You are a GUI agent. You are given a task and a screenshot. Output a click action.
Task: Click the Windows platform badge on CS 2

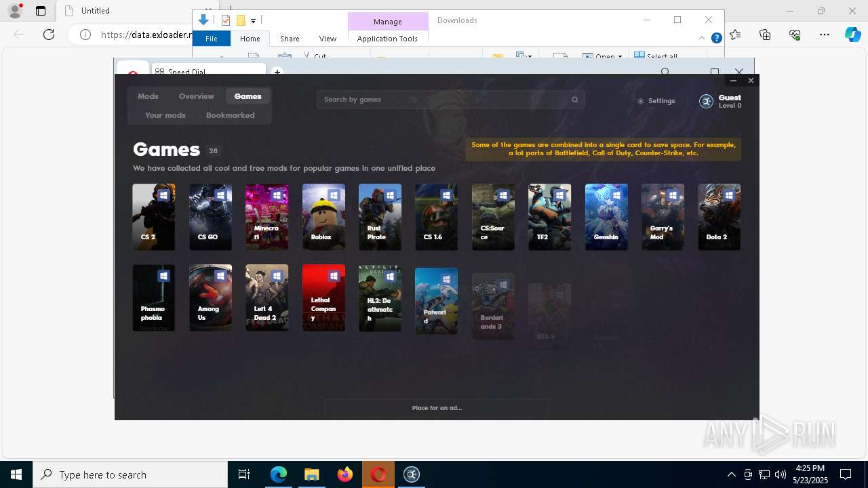[163, 195]
